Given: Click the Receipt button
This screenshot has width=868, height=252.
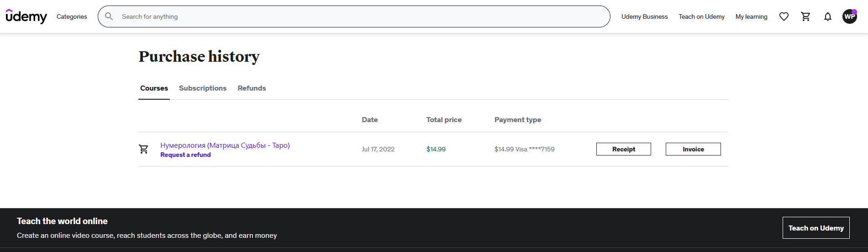Looking at the screenshot, I should click(x=623, y=149).
